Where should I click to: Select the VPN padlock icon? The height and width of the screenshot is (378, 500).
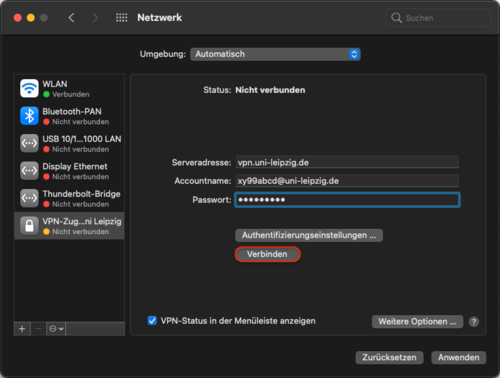point(29,226)
